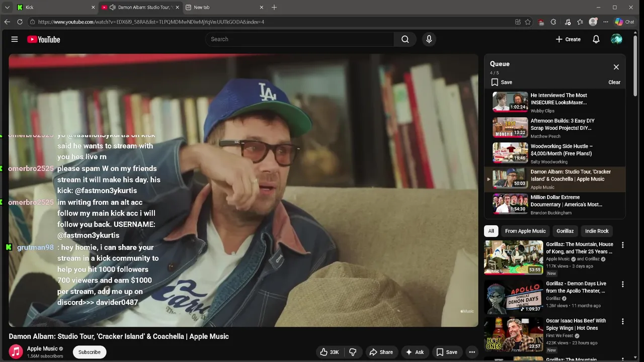
Task: Close the Queue panel
Action: pyautogui.click(x=616, y=67)
